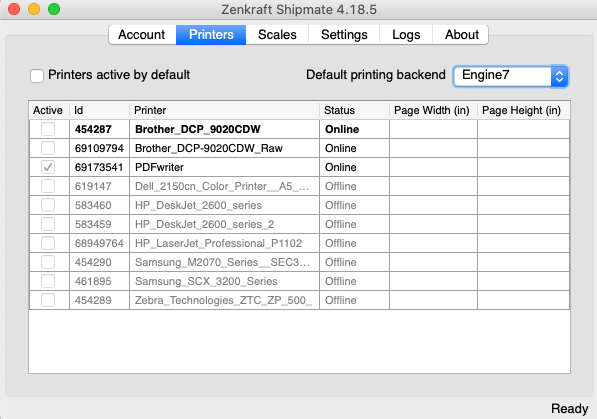Open the Settings tab
The width and height of the screenshot is (597, 419).
(x=344, y=35)
